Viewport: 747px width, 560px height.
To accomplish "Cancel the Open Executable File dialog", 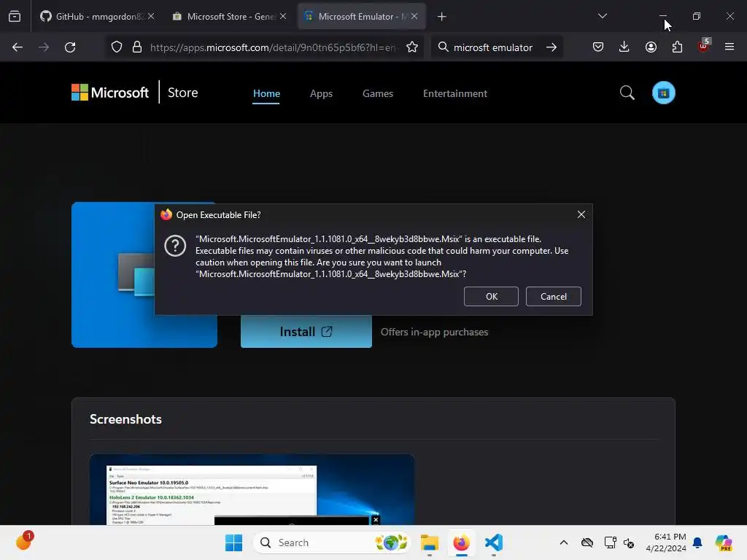I will (x=553, y=296).
